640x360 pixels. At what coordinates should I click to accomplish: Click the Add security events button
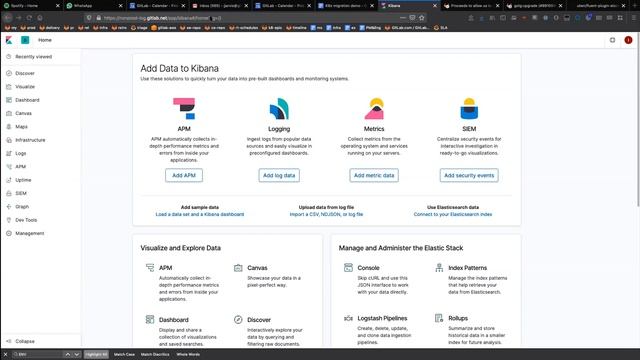point(469,176)
